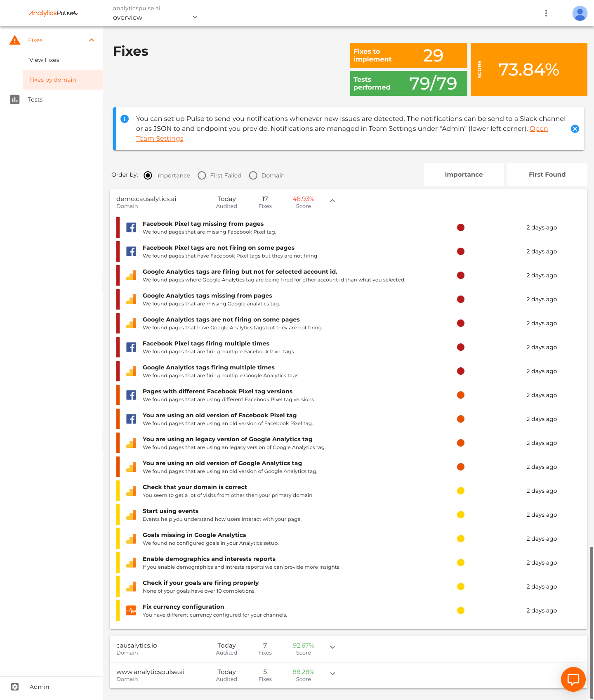Sort by First Found column header
This screenshot has width=594, height=700.
(547, 175)
